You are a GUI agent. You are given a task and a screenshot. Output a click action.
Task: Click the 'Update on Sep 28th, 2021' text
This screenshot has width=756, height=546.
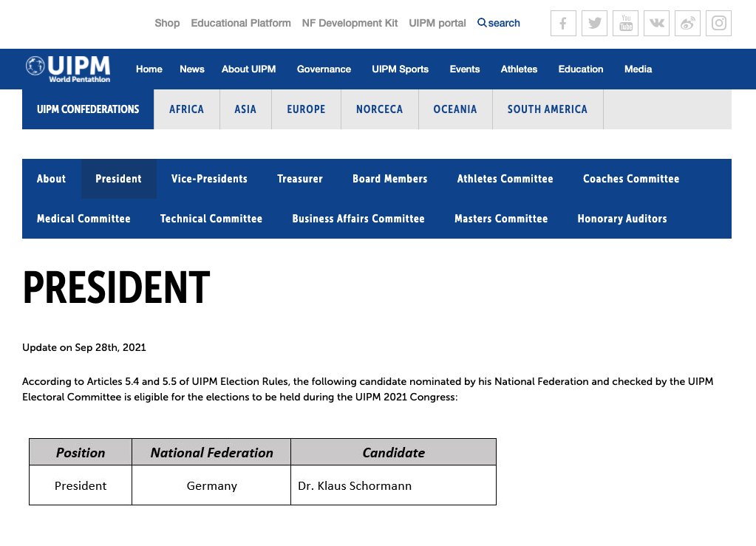[84, 347]
